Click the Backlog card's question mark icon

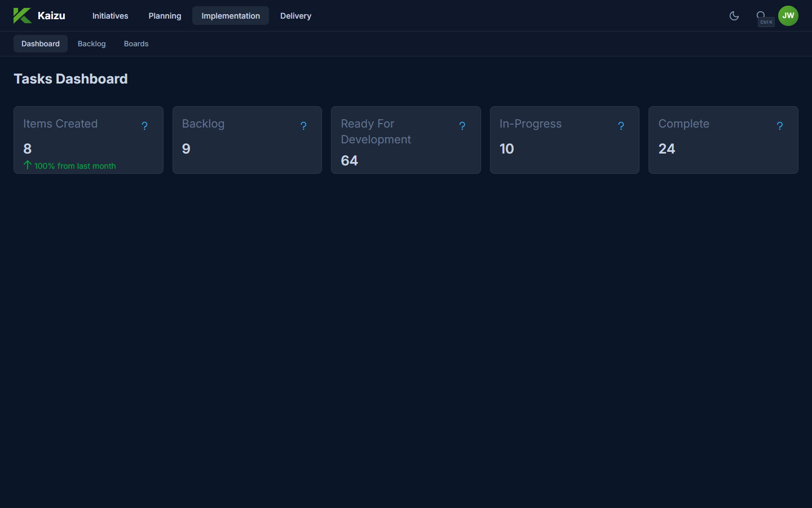303,125
